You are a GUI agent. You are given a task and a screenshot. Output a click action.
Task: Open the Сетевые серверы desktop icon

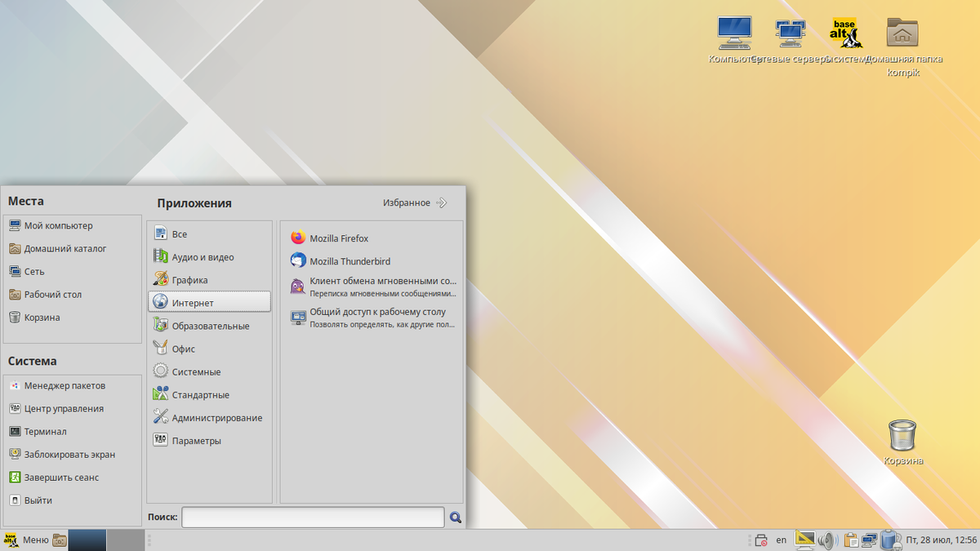pyautogui.click(x=789, y=39)
